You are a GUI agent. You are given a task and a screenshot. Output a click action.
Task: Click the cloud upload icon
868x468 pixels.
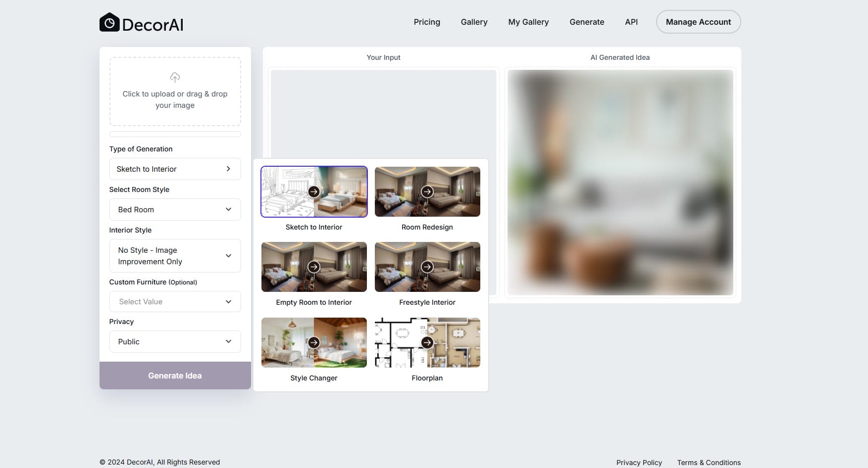(x=175, y=77)
